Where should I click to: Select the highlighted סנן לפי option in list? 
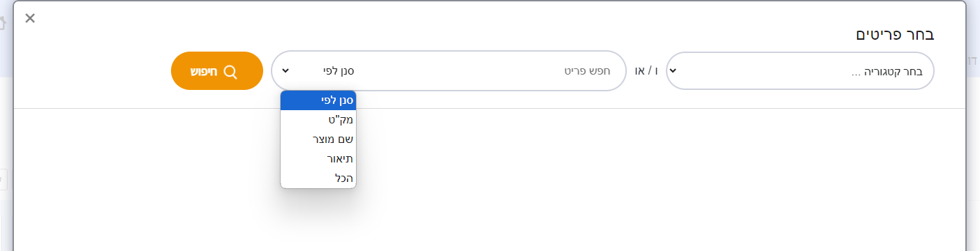click(x=318, y=100)
